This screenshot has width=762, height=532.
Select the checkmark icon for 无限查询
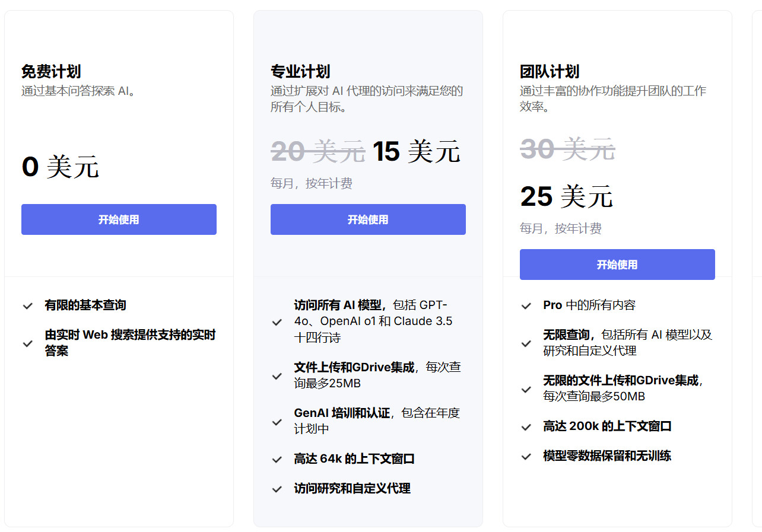526,343
